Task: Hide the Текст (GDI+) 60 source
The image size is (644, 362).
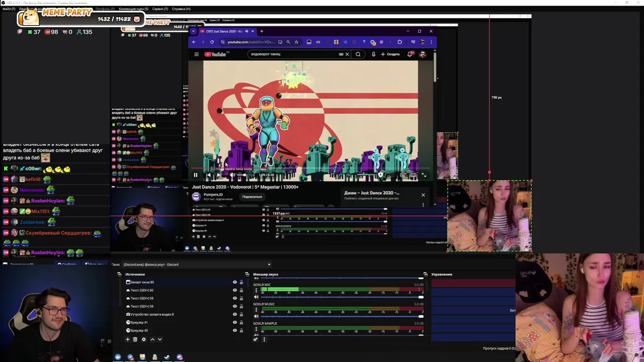Action: [234, 290]
